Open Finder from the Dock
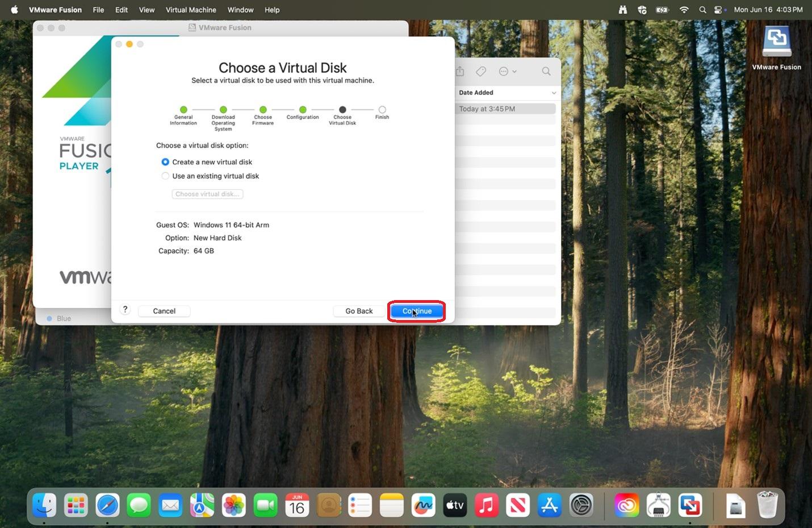 coord(44,505)
